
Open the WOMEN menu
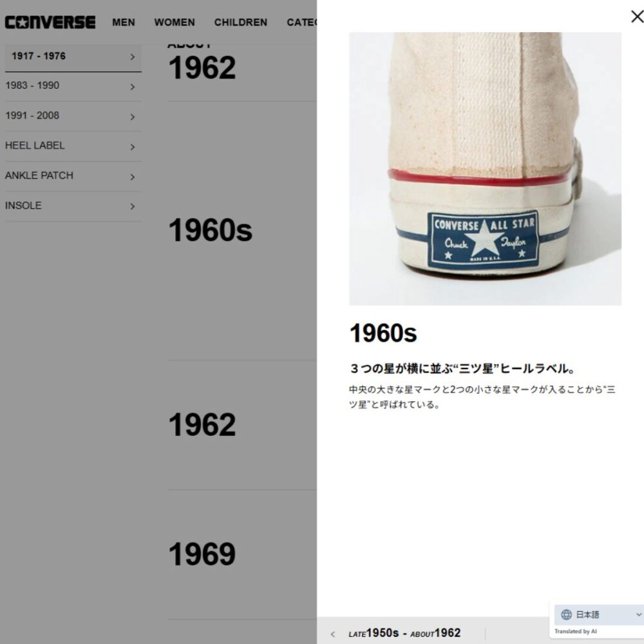(175, 22)
